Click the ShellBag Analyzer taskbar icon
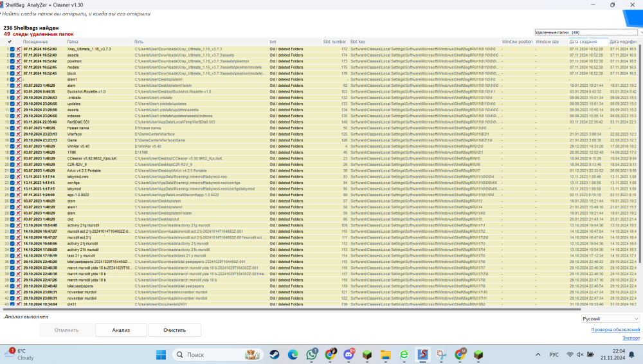The image size is (643, 364). (422, 354)
